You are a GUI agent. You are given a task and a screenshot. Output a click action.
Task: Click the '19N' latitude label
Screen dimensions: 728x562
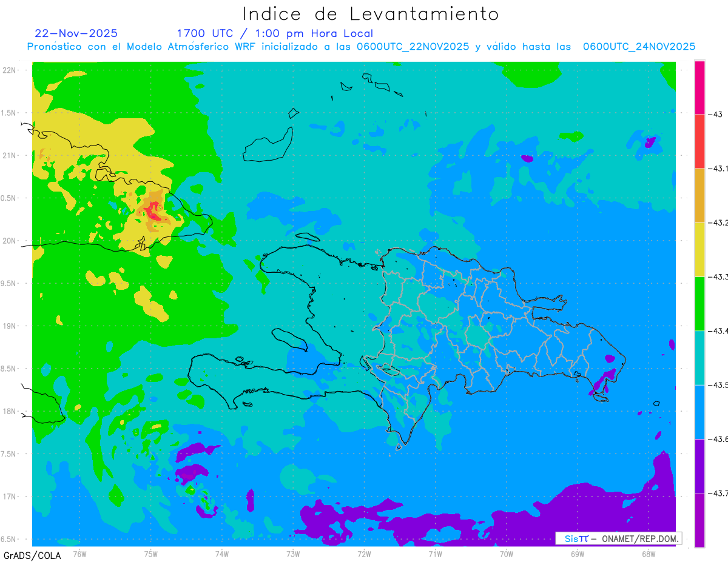(10, 326)
